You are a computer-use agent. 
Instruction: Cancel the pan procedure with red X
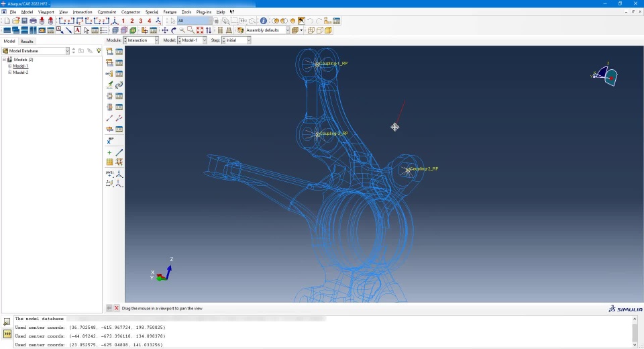pyautogui.click(x=117, y=308)
